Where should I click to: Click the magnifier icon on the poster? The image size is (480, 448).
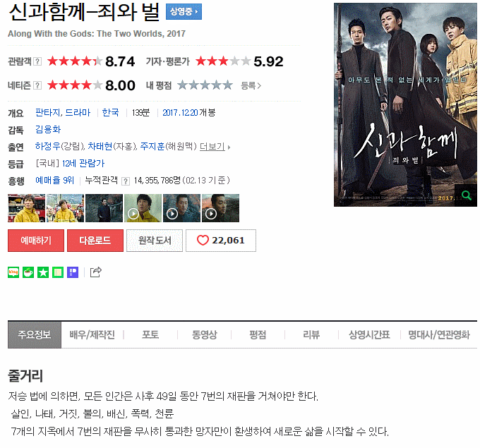[x=466, y=195]
